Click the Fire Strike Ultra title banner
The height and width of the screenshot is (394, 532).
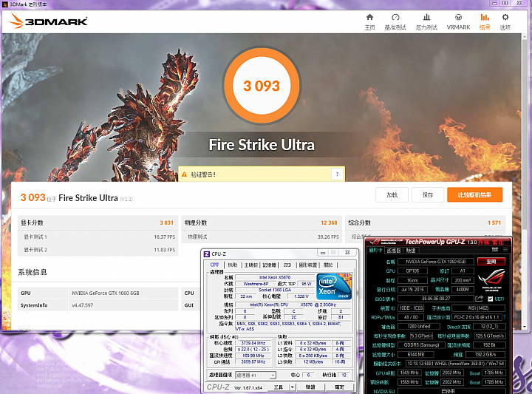262,145
